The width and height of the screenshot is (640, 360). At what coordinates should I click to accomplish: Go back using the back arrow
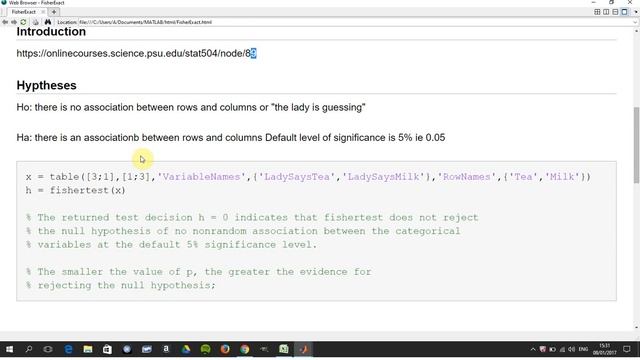click(5, 22)
